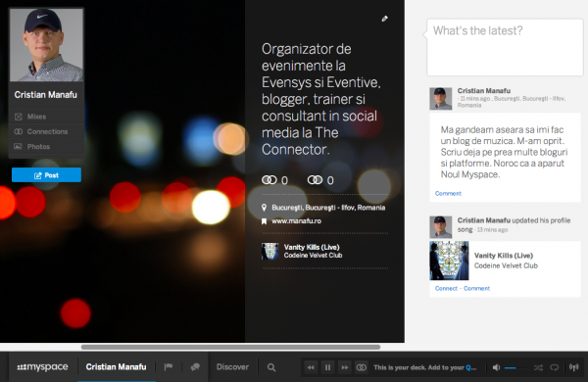Click Vanity Kills (Live) title in feed card

click(x=504, y=256)
